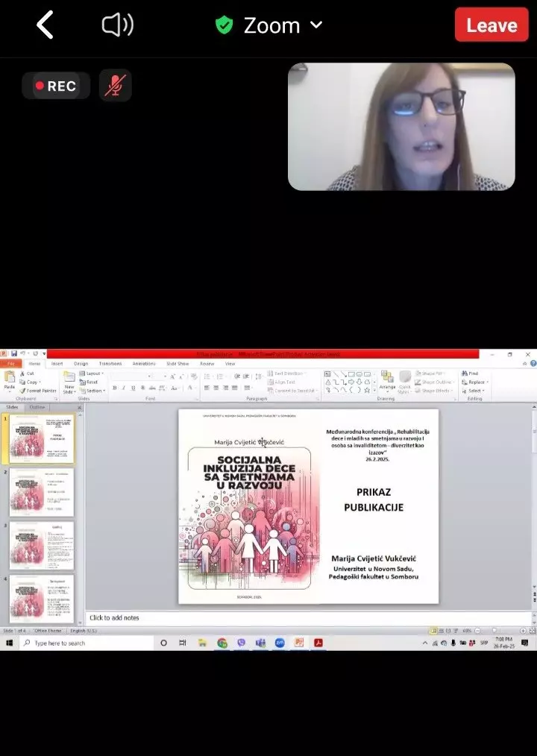Expand the Copy dropdown arrow
Viewport: 537px width, 756px height.
pyautogui.click(x=40, y=382)
